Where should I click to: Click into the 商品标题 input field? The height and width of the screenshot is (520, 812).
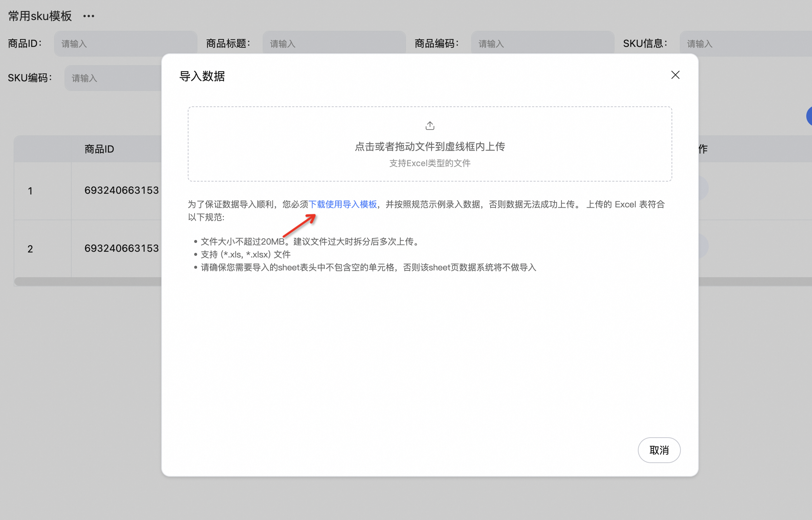click(x=333, y=44)
